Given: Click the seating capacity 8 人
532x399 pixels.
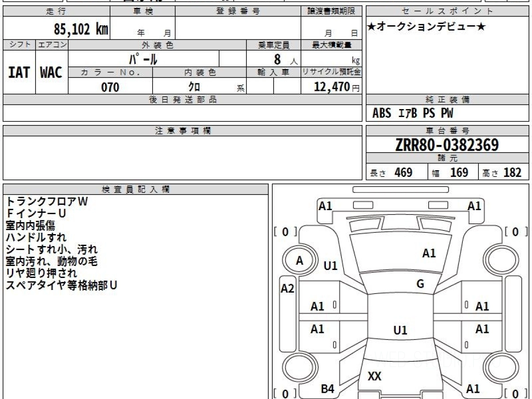Looking at the screenshot, I should [286, 59].
